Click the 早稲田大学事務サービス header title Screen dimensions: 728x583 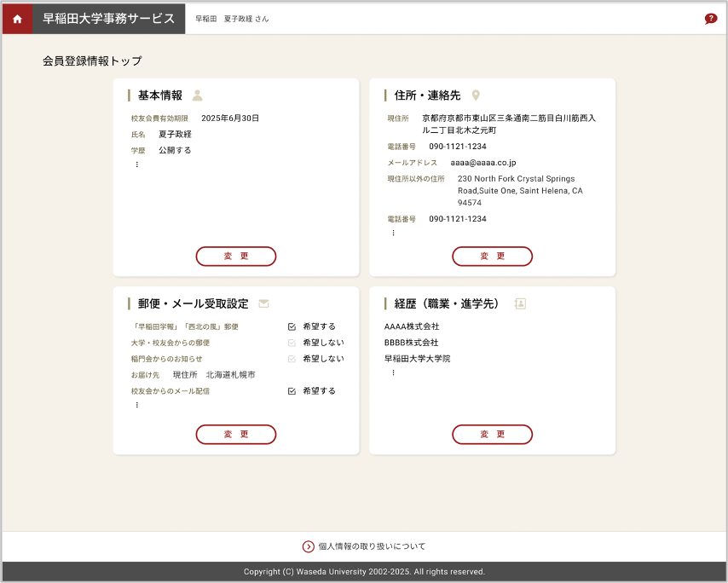(x=108, y=19)
